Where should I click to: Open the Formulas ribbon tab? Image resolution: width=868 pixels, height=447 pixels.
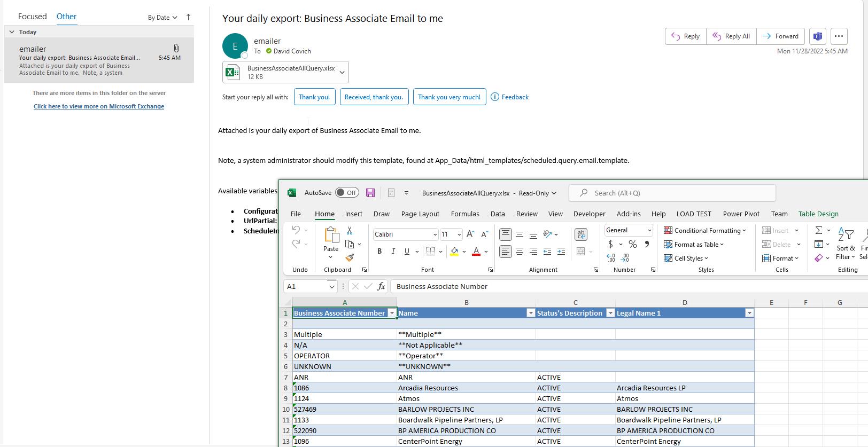(464, 214)
